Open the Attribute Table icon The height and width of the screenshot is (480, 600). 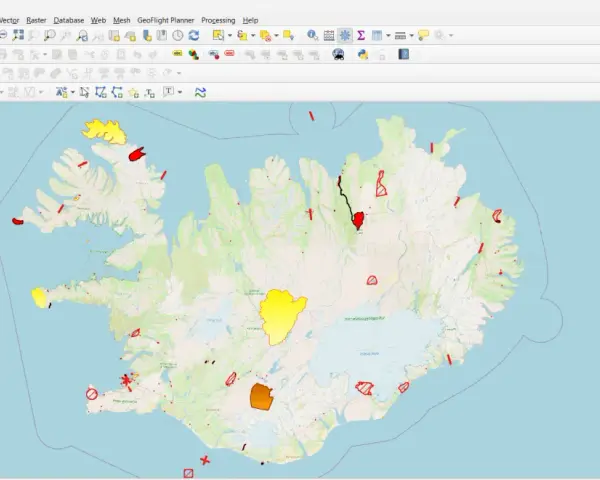pos(377,36)
